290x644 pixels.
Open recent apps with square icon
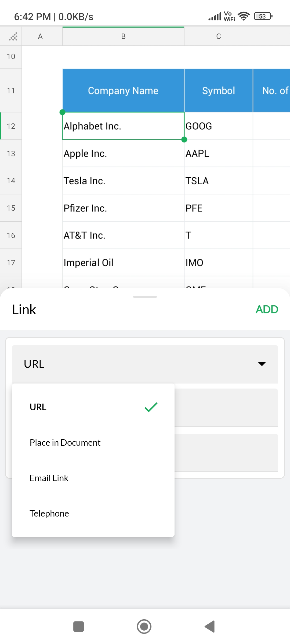click(78, 627)
